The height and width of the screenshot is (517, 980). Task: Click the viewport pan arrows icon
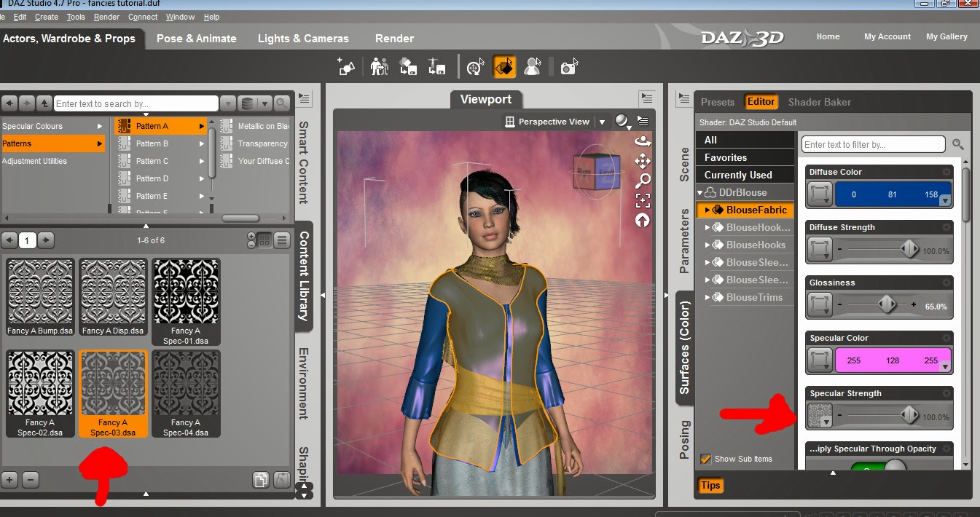(642, 161)
